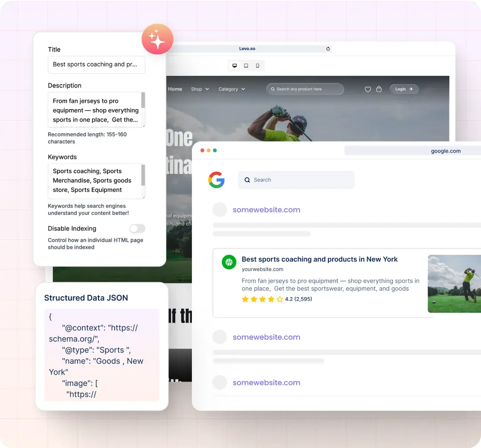Open the second somewebsite.com result
This screenshot has height=448, width=481.
pyautogui.click(x=266, y=337)
